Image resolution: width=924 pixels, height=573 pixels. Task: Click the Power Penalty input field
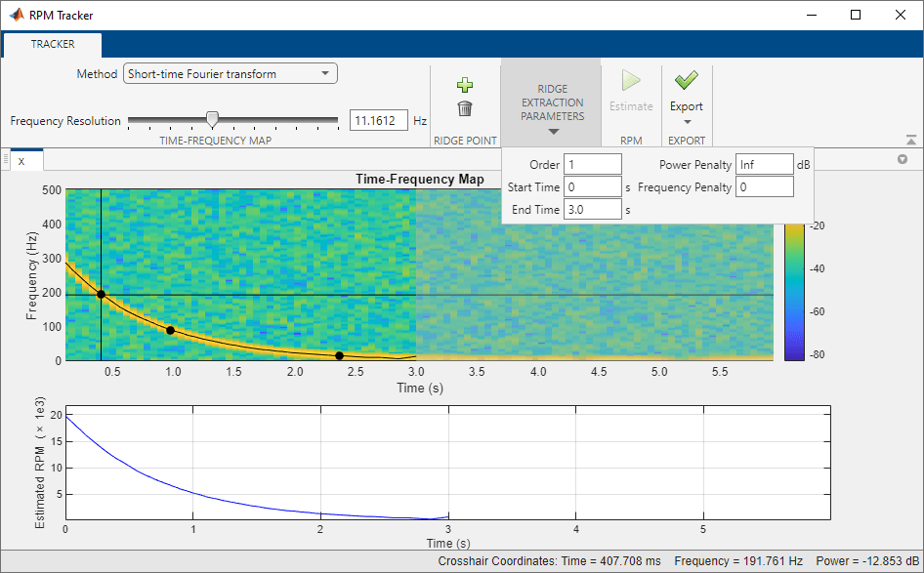[x=764, y=165]
